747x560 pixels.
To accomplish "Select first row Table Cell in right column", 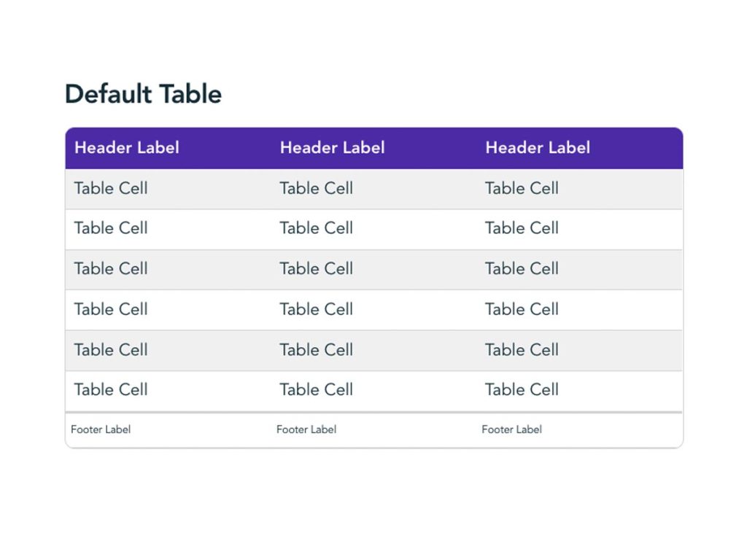I will click(522, 188).
